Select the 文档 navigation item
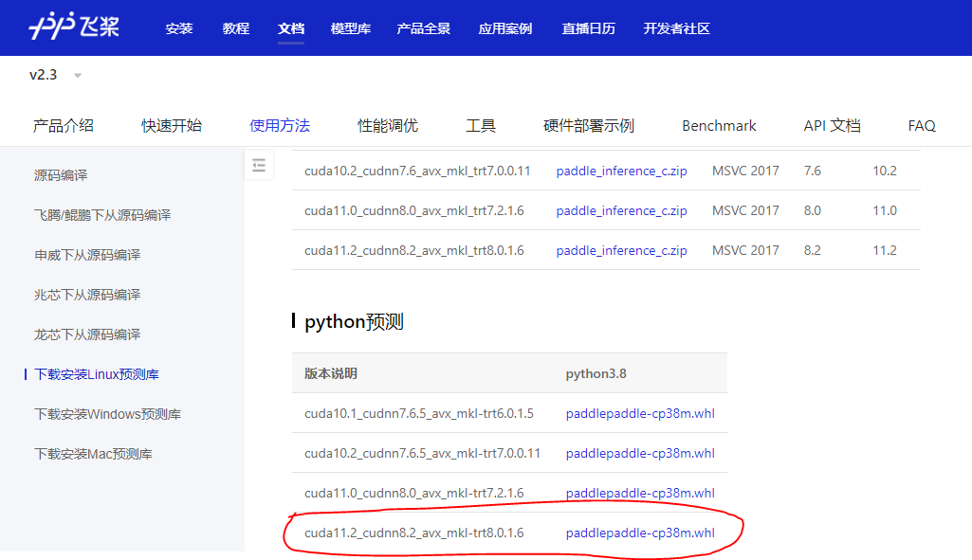972x560 pixels. (x=291, y=28)
